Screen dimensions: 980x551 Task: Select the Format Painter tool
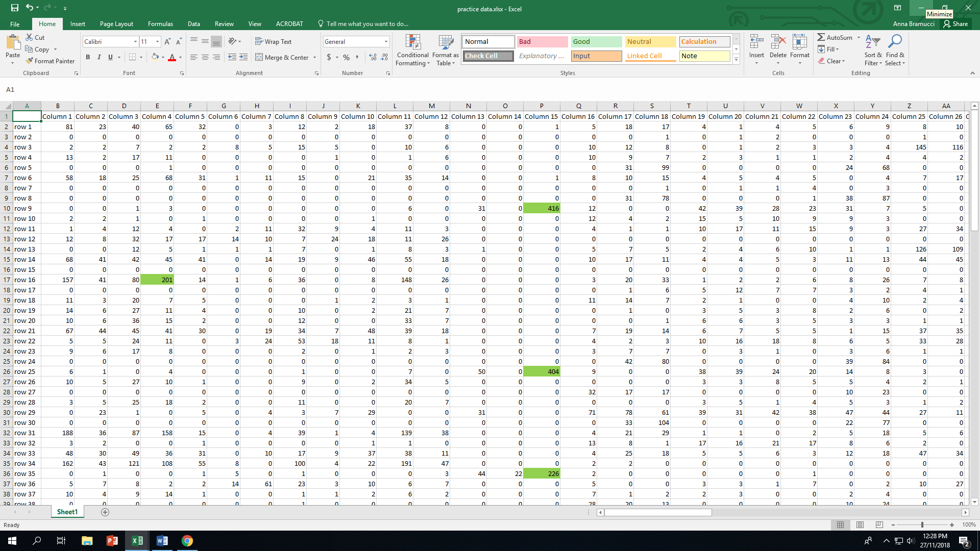pos(50,61)
